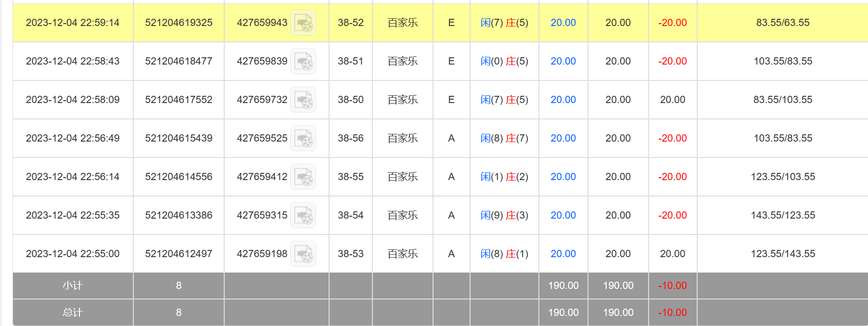Image resolution: width=868 pixels, height=326 pixels.
Task: Click timestamp 2023-12-04 22:56:49
Action: tap(73, 138)
